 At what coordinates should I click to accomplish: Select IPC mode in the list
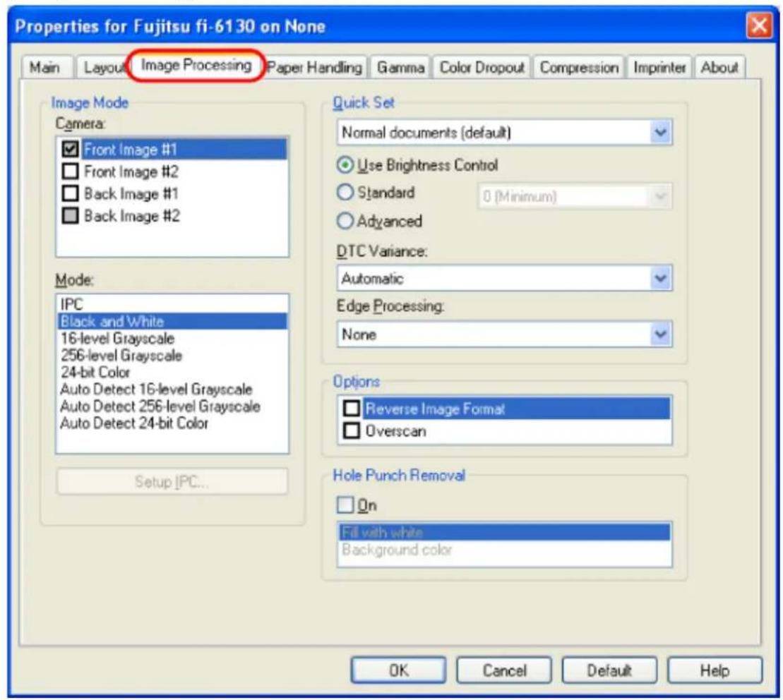tap(172, 304)
